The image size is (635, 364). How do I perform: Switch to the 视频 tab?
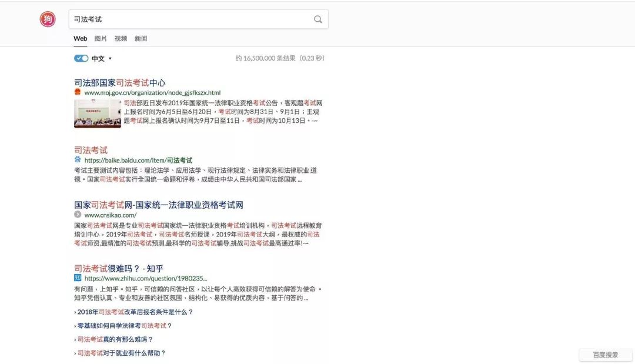click(121, 38)
